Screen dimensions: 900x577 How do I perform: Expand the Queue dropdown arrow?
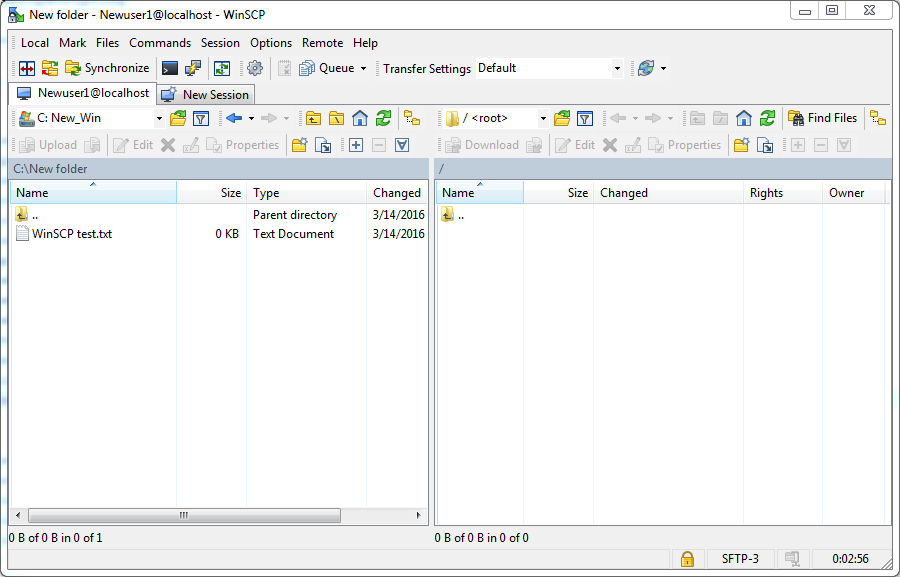[363, 68]
